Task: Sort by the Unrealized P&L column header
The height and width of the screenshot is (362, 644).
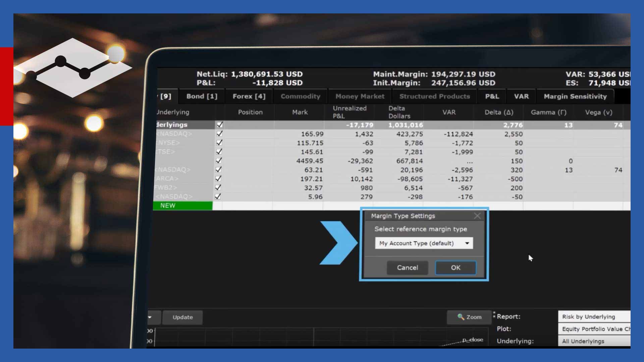Action: pos(349,112)
